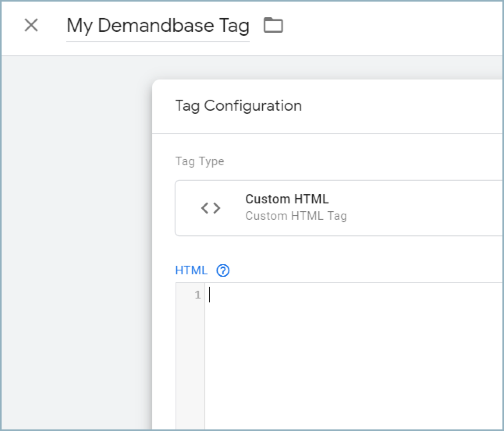Open the folder icon beside the tag name
The width and height of the screenshot is (504, 431).
(273, 25)
